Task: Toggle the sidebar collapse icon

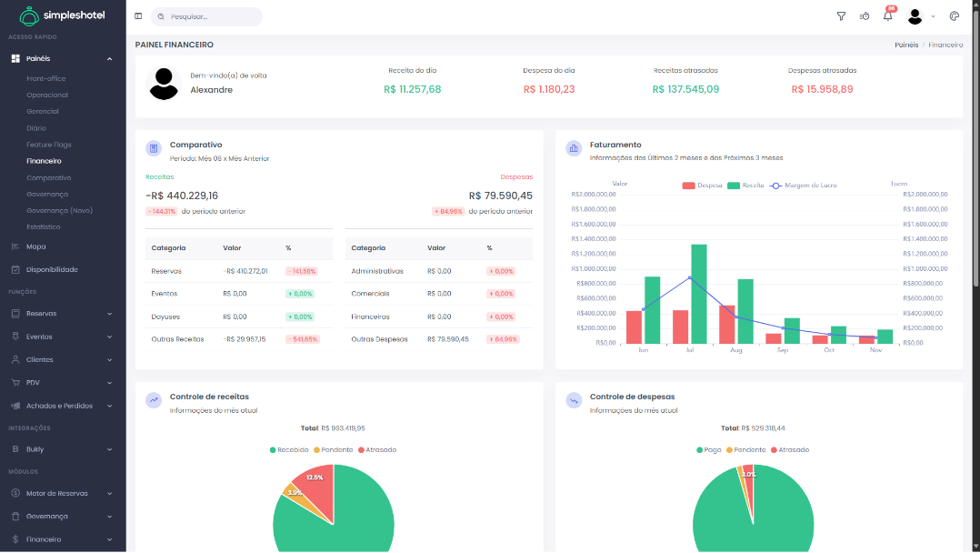Action: click(x=138, y=16)
